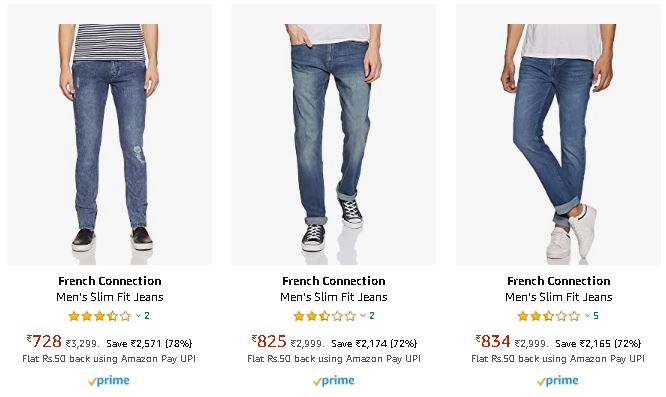Open first French Connection Men's Slim Fit Jeans title

pyautogui.click(x=110, y=289)
